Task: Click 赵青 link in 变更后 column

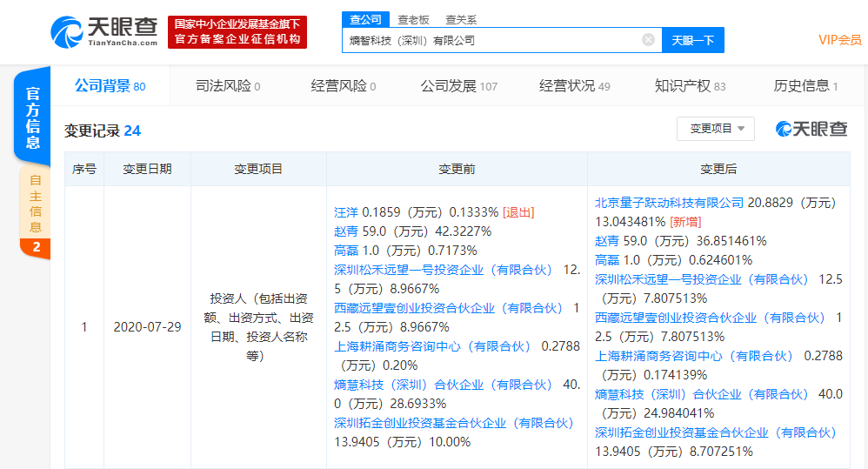Action: coord(607,241)
